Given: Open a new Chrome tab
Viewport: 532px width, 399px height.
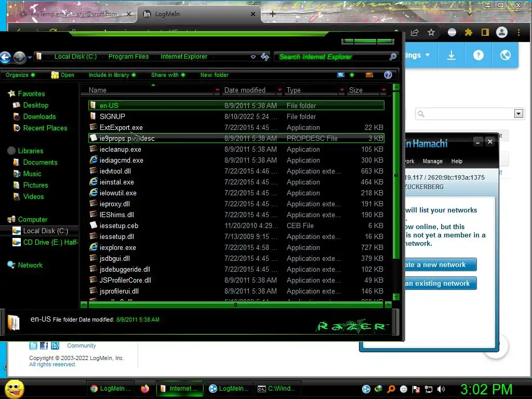Looking at the screenshot, I should 272,14.
